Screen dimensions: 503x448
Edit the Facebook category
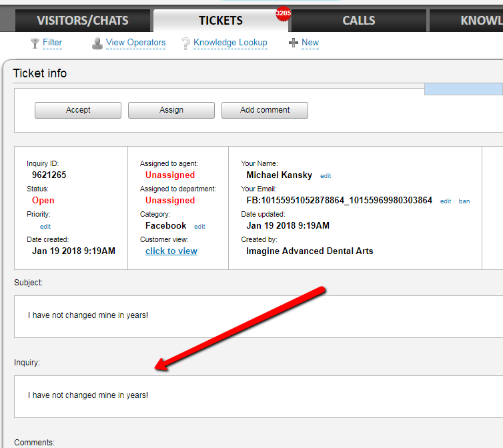(x=199, y=227)
